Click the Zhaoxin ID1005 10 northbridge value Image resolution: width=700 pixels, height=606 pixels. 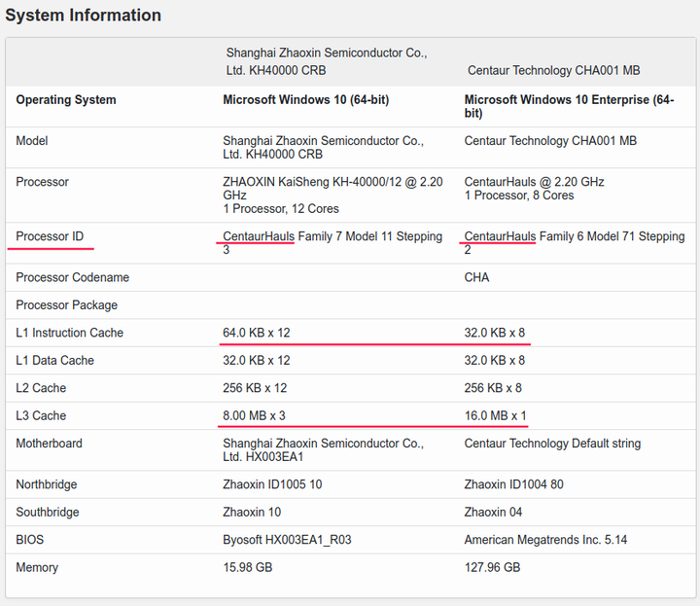(x=272, y=484)
